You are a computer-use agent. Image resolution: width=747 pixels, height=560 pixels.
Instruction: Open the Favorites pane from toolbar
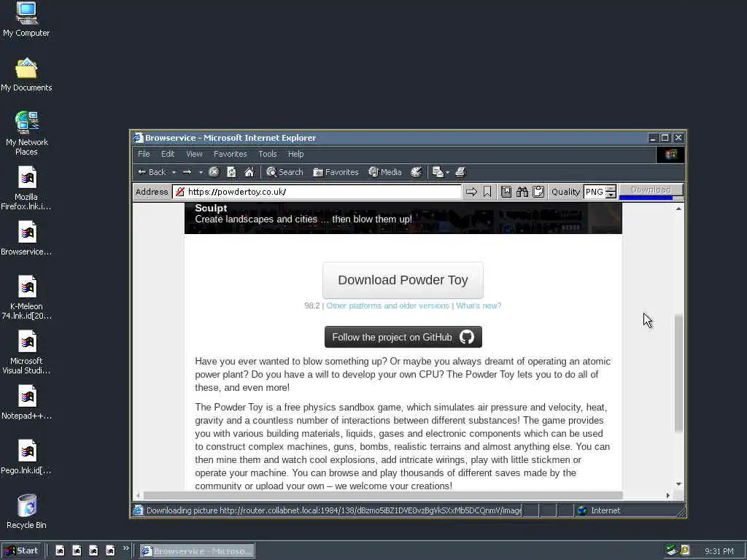336,172
